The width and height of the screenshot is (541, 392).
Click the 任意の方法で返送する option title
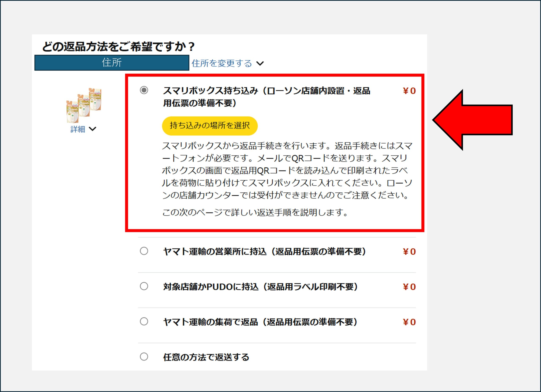point(206,357)
